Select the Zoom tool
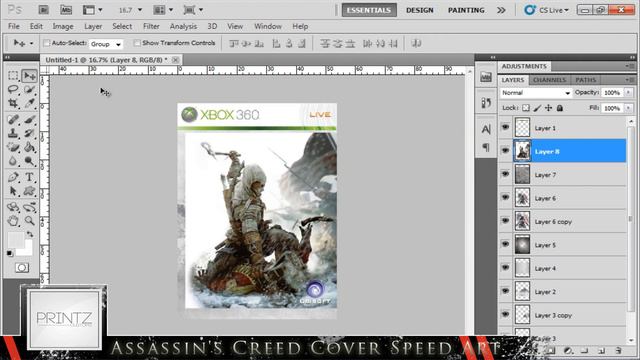The image size is (640, 360). click(29, 221)
